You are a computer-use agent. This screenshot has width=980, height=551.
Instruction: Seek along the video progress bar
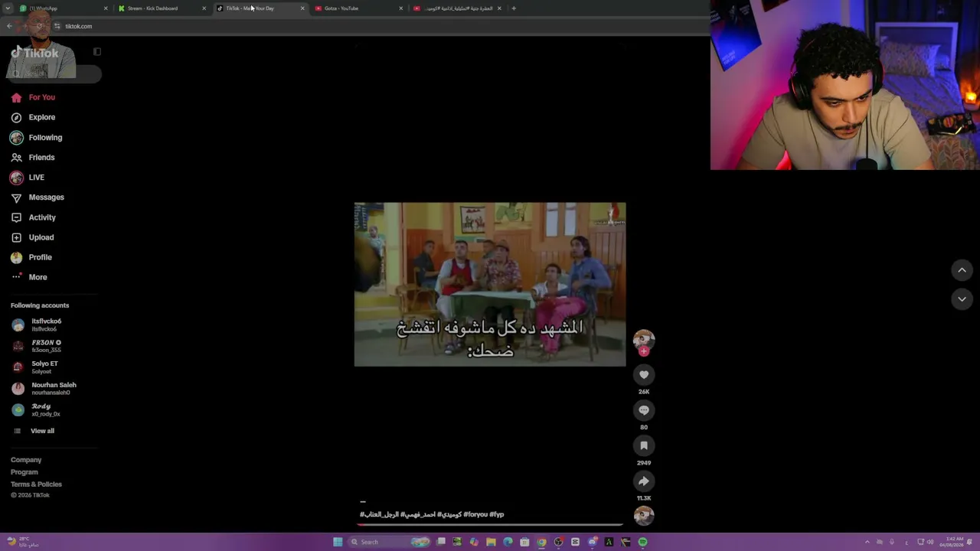[x=490, y=525]
